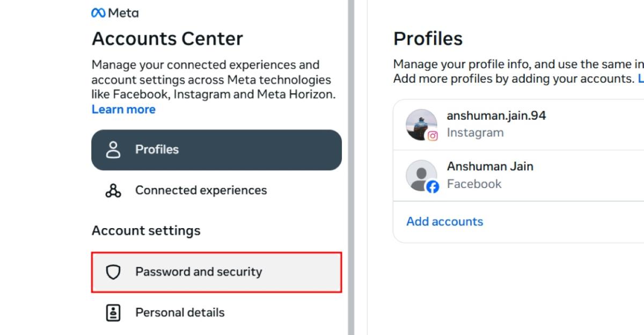Click the Personal details ID card icon
The height and width of the screenshot is (335, 644).
114,312
